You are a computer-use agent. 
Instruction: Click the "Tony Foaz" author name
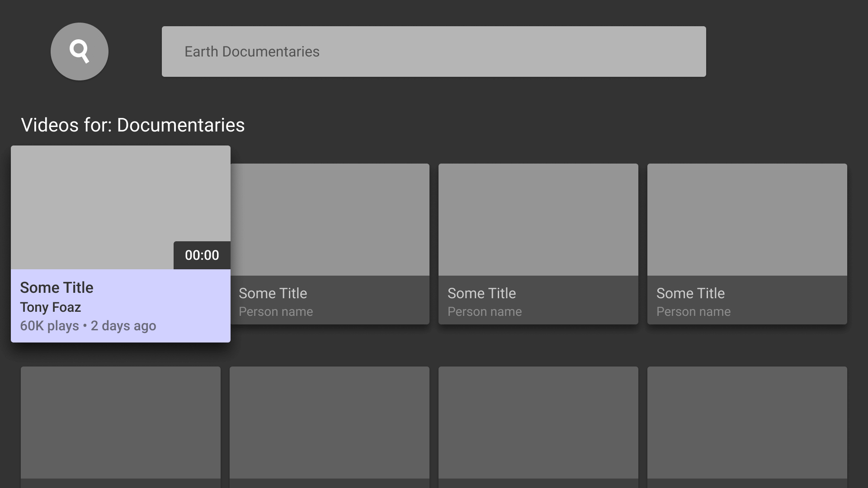51,307
